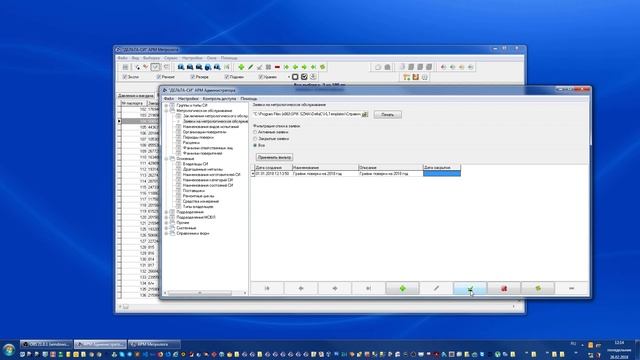
Task: Click the Windows Start orb
Action: [x=9, y=350]
